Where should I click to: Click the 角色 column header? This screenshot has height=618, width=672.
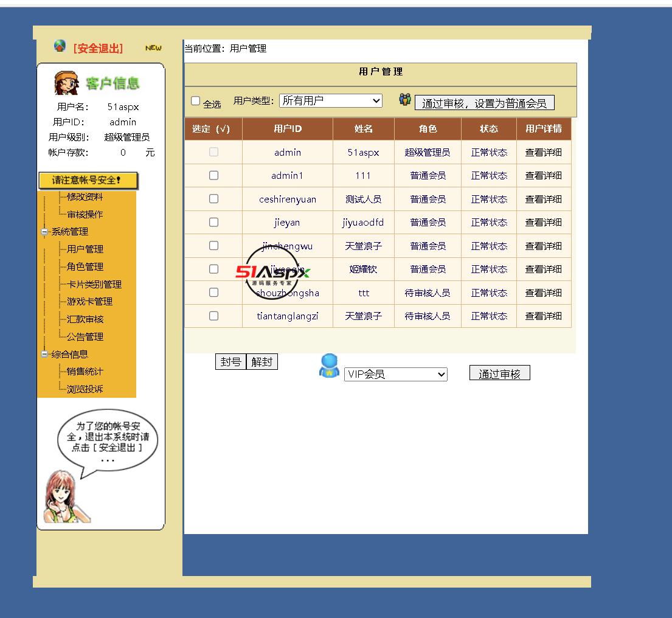[x=428, y=129]
